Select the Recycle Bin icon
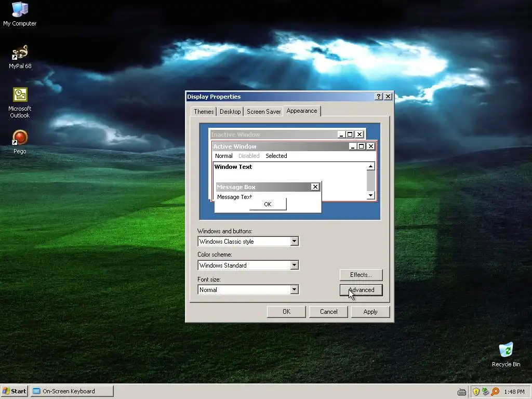This screenshot has width=532, height=399. 506,354
